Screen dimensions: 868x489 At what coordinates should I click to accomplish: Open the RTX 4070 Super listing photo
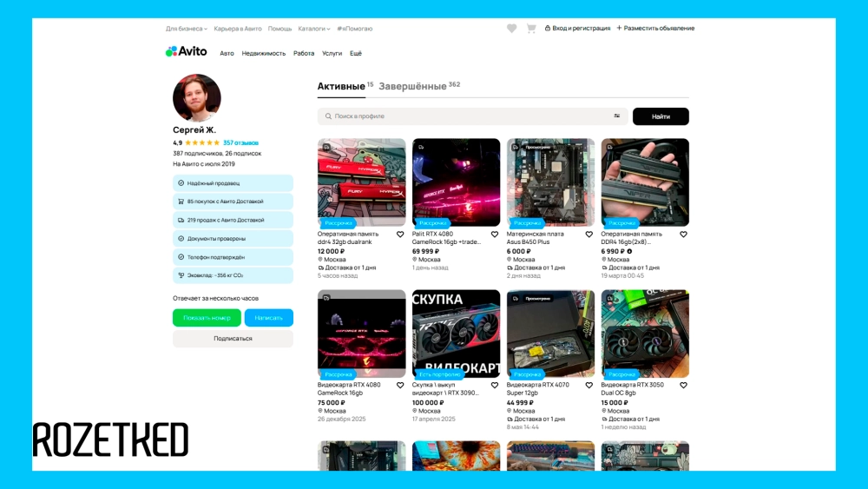(x=551, y=334)
